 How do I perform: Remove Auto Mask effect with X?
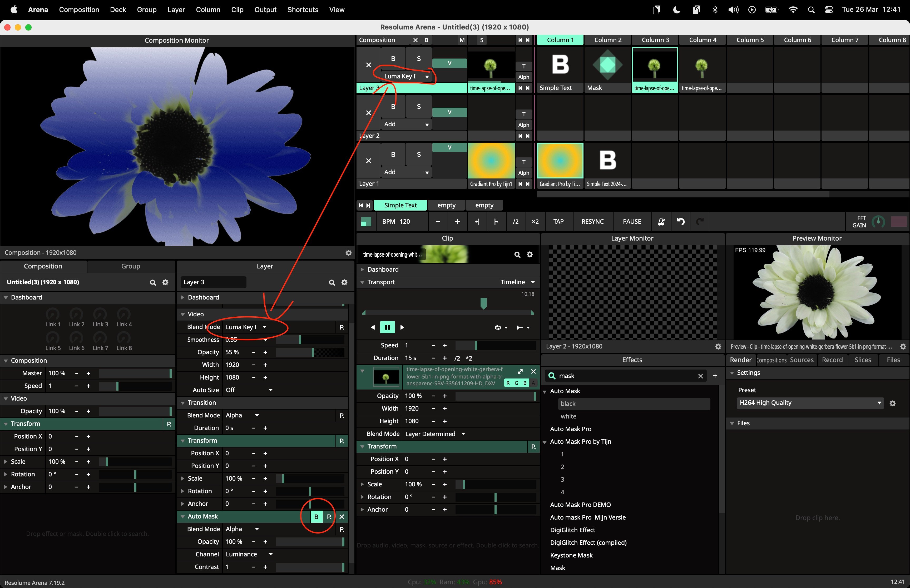pyautogui.click(x=342, y=517)
